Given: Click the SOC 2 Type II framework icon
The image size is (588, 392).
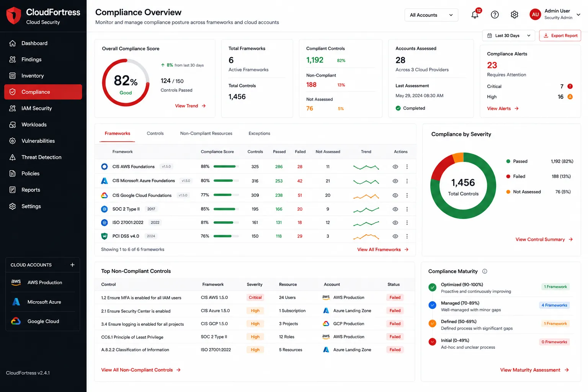Looking at the screenshot, I should [x=104, y=209].
